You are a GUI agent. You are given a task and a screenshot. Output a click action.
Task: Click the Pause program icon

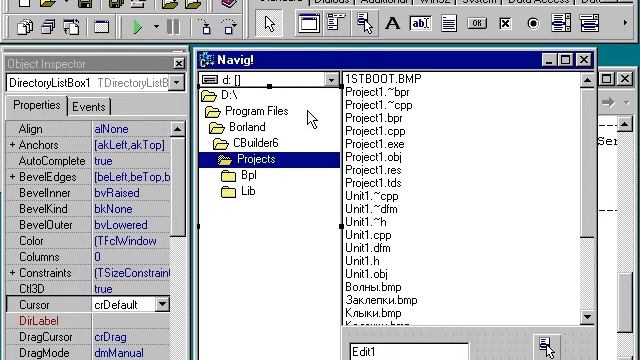click(x=173, y=27)
